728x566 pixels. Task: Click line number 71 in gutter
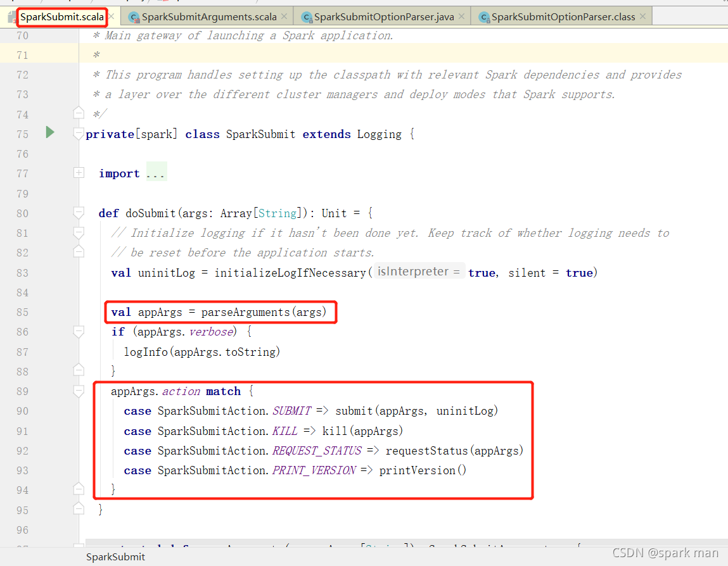pyautogui.click(x=22, y=55)
